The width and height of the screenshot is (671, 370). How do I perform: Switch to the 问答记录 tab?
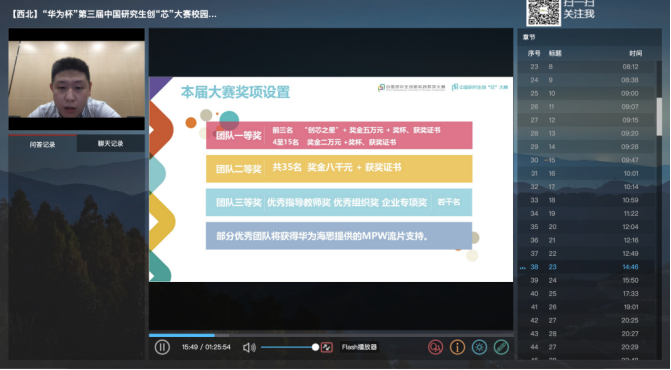(42, 145)
